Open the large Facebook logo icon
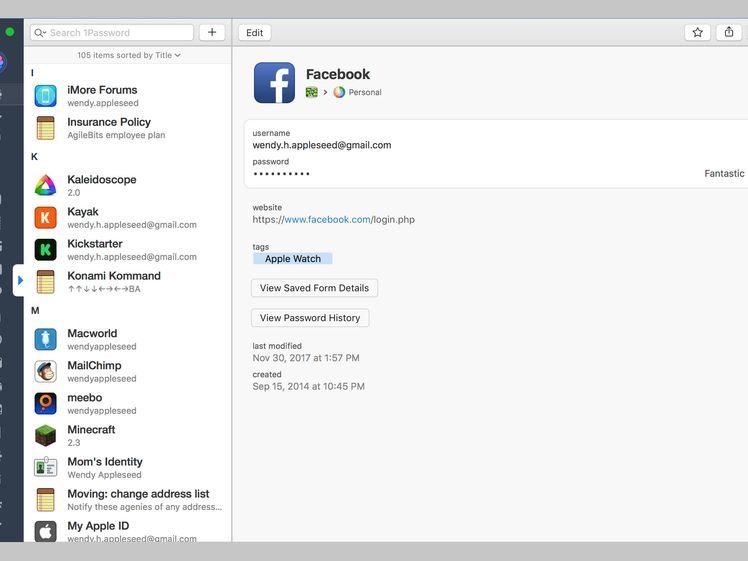Viewport: 748px width, 561px height. (274, 83)
